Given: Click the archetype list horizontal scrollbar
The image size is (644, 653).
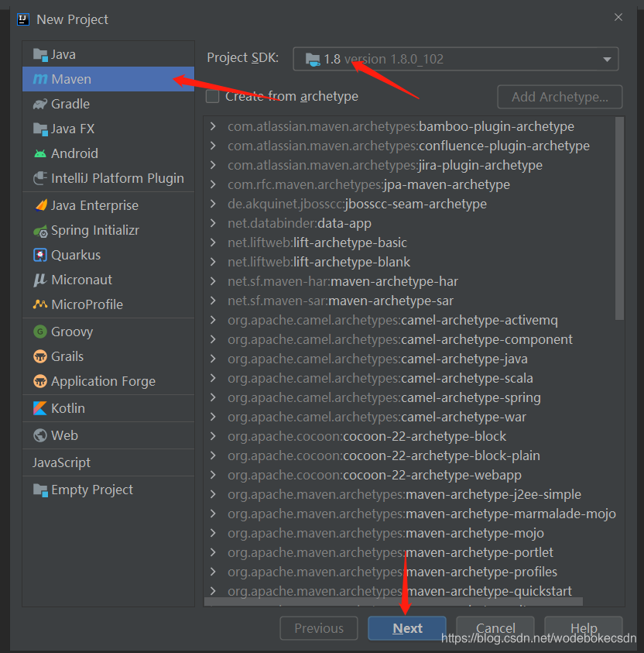Looking at the screenshot, I should point(393,602).
